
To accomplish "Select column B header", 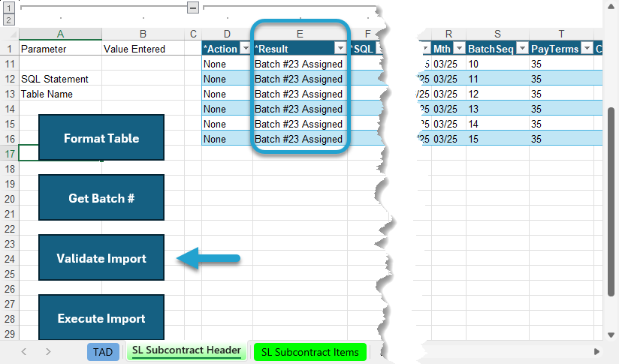I will pyautogui.click(x=143, y=34).
